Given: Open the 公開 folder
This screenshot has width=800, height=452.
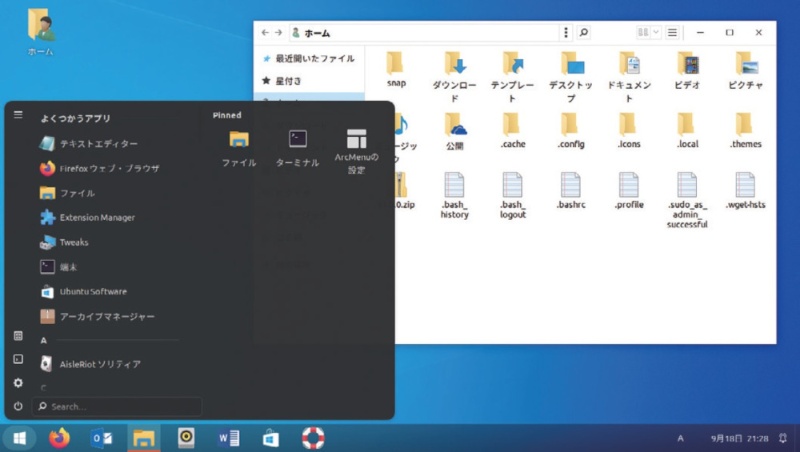Looking at the screenshot, I should [x=454, y=131].
